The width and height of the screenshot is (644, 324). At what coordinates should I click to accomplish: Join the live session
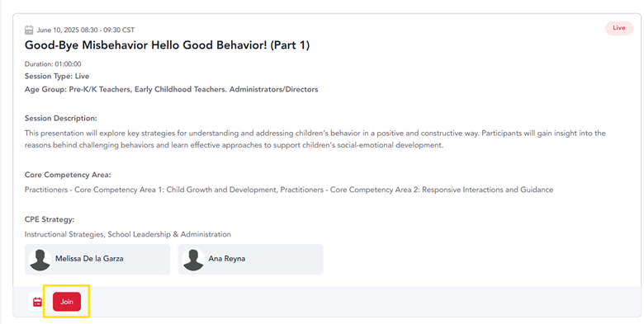(x=67, y=302)
